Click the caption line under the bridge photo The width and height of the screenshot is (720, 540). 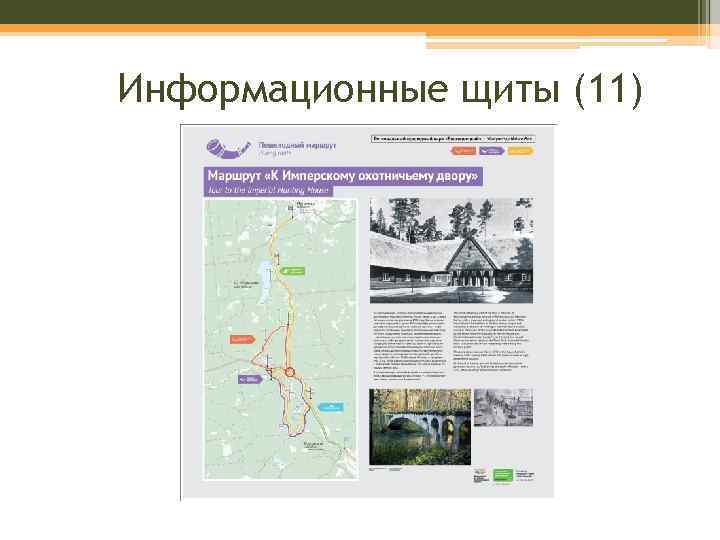click(x=387, y=469)
